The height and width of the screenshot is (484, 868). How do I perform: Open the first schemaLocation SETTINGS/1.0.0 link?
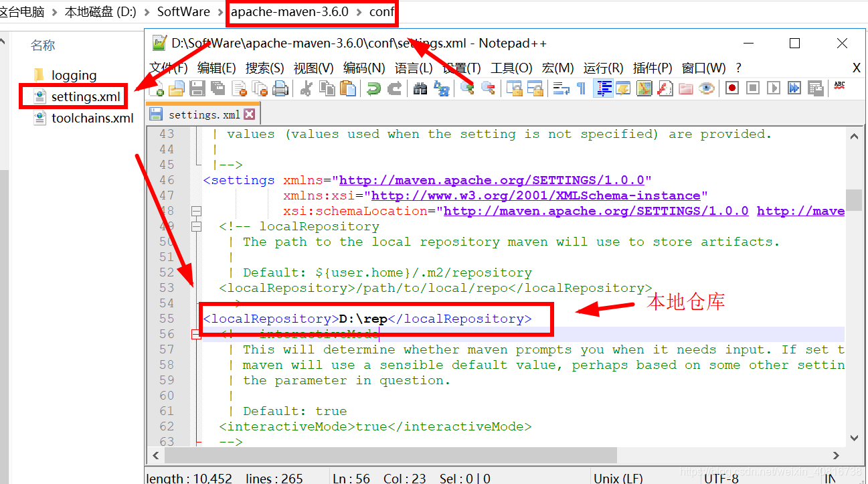coord(596,211)
